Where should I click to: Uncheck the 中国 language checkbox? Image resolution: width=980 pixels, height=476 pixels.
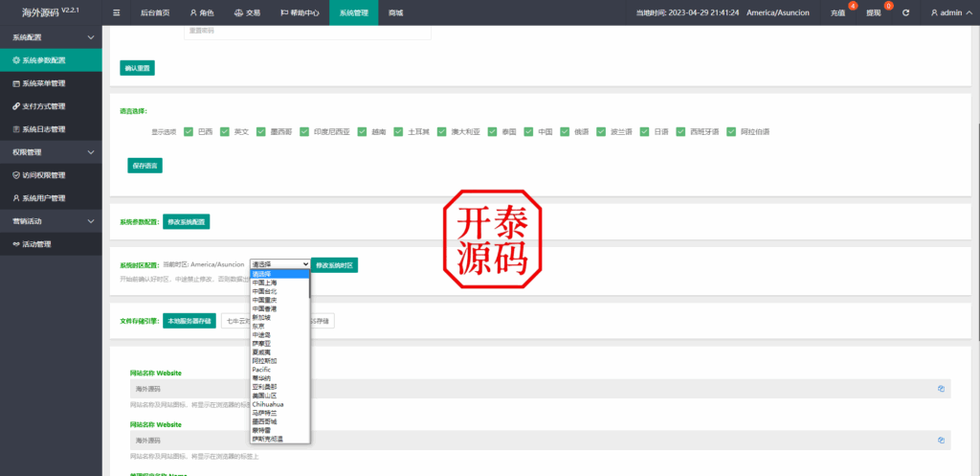(x=528, y=132)
